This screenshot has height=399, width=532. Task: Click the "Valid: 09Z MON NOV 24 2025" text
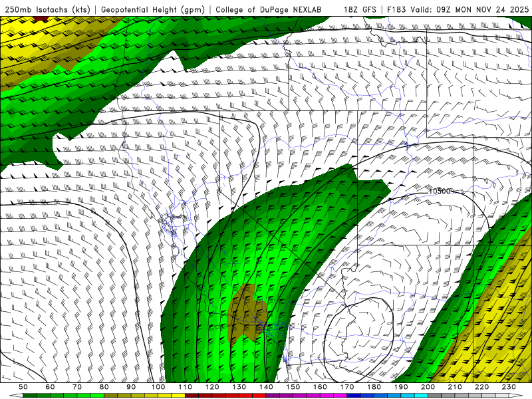[469, 9]
